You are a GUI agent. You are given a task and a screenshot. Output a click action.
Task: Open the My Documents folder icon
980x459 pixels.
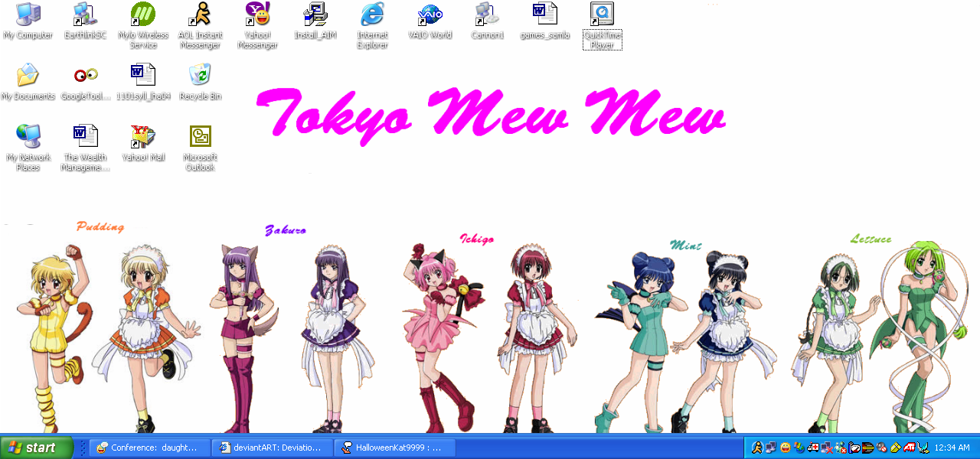(28, 83)
